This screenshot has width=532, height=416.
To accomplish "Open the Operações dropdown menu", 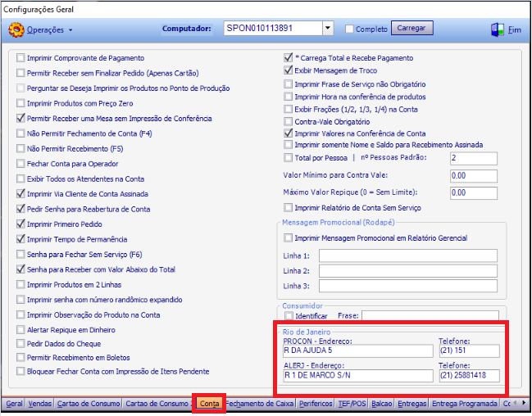I will (50, 29).
